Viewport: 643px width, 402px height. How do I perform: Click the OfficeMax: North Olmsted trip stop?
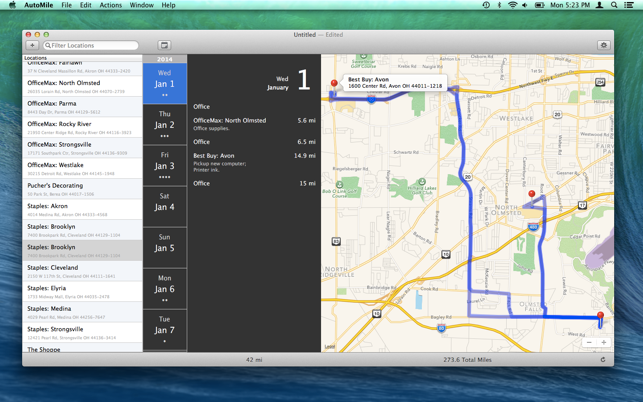254,124
